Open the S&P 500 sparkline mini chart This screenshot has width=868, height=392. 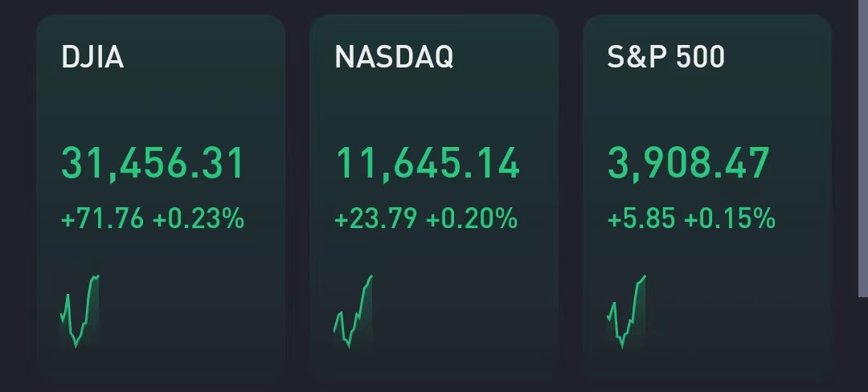(x=626, y=311)
